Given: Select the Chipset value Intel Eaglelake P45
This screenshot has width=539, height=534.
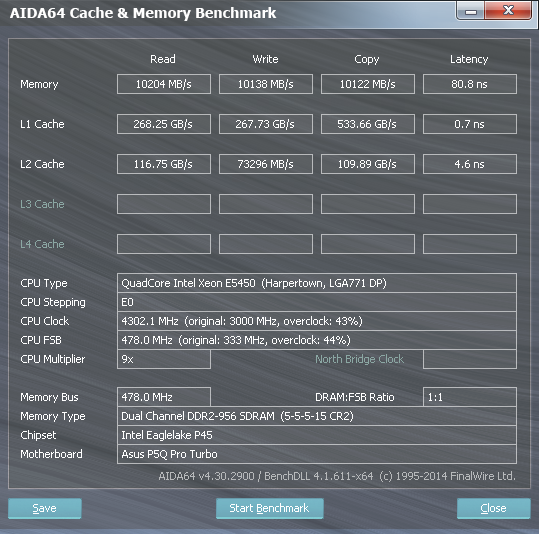Looking at the screenshot, I should pyautogui.click(x=317, y=435).
